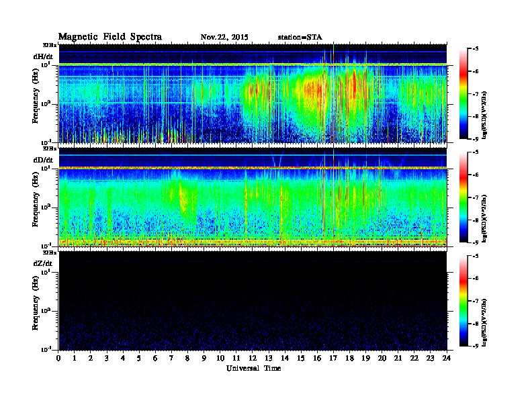The height and width of the screenshot is (411, 532).
Task: Click the -6 value on the dZ/dt color scale
Action: coord(476,278)
